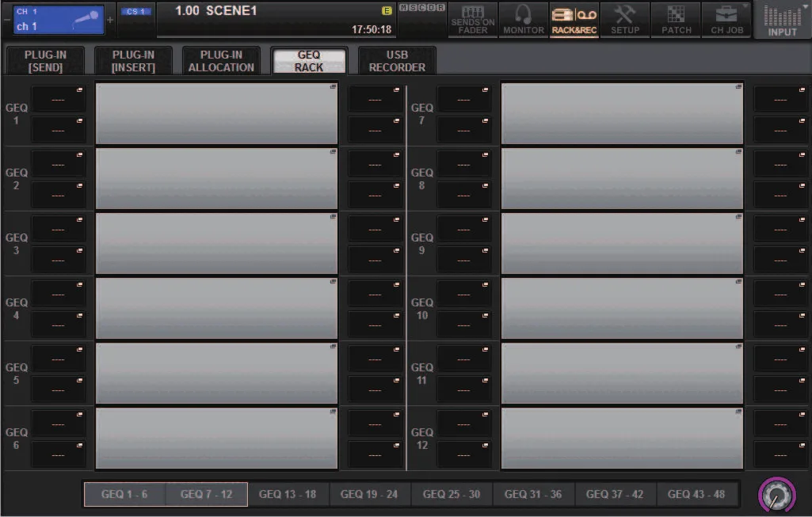This screenshot has height=517, width=812.
Task: Click the CS 1 indicator
Action: [135, 11]
